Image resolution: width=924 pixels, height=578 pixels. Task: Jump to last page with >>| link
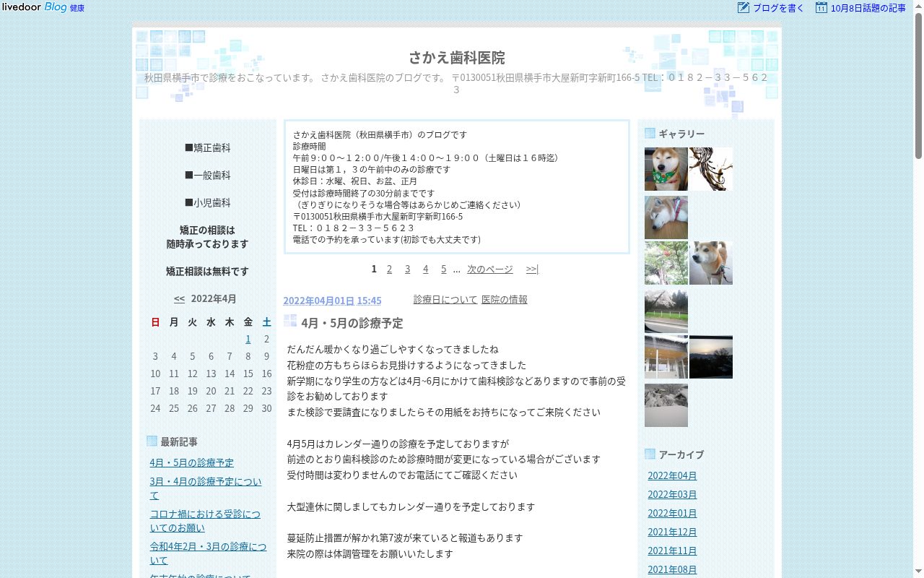pos(532,269)
